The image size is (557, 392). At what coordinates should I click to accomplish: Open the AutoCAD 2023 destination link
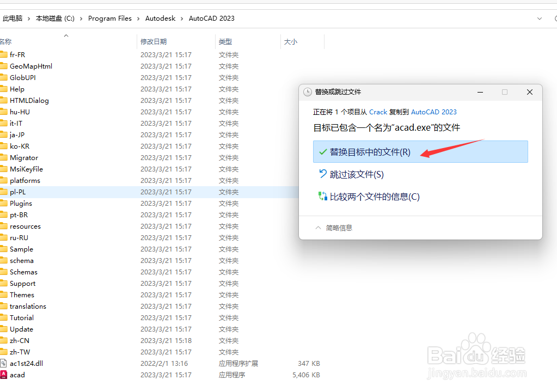pyautogui.click(x=434, y=112)
